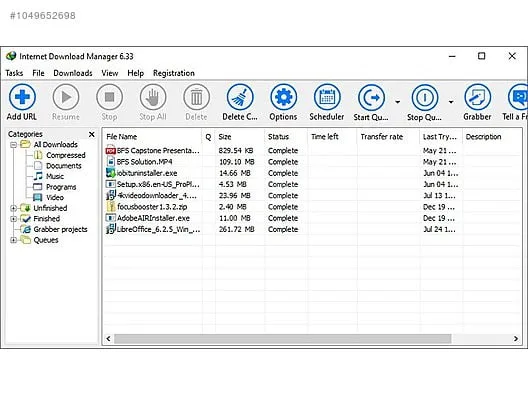This screenshot has width=528, height=396.
Task: Open Stop Queue dropdown arrow
Action: [x=451, y=102]
